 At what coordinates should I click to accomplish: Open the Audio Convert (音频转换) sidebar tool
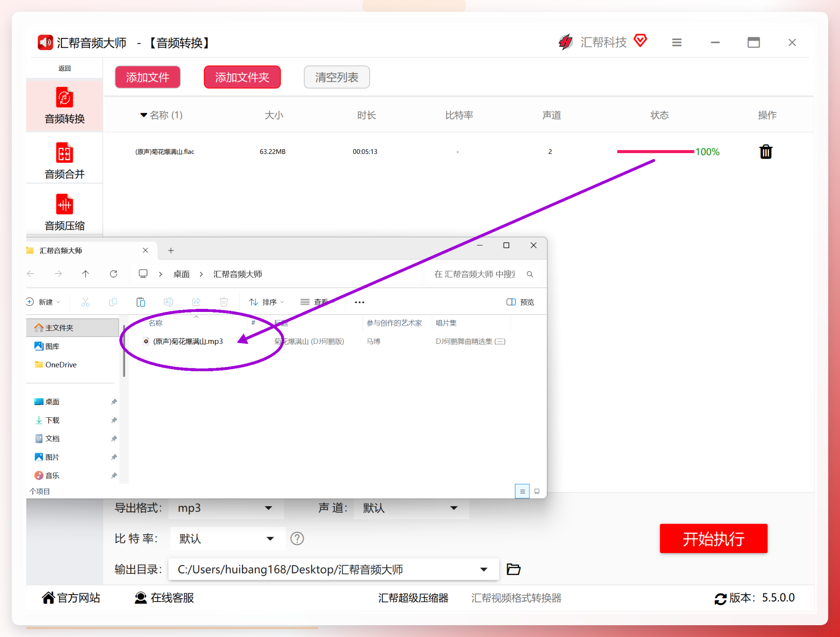(64, 106)
